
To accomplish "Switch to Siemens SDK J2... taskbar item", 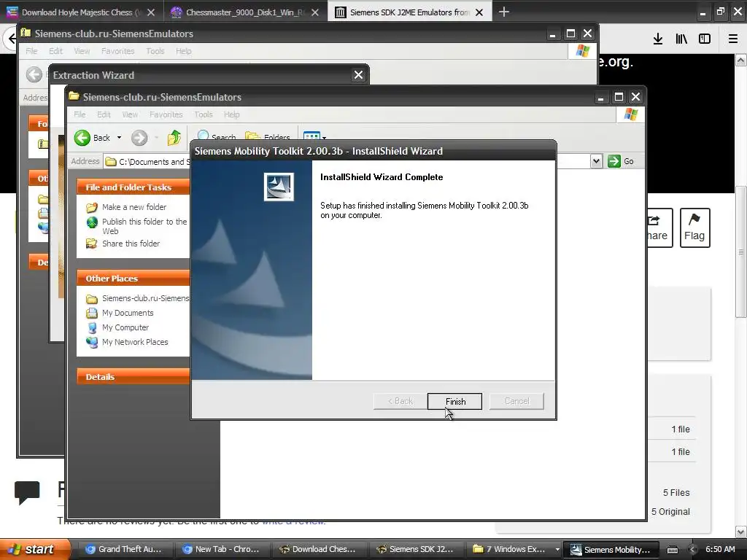I will click(415, 549).
